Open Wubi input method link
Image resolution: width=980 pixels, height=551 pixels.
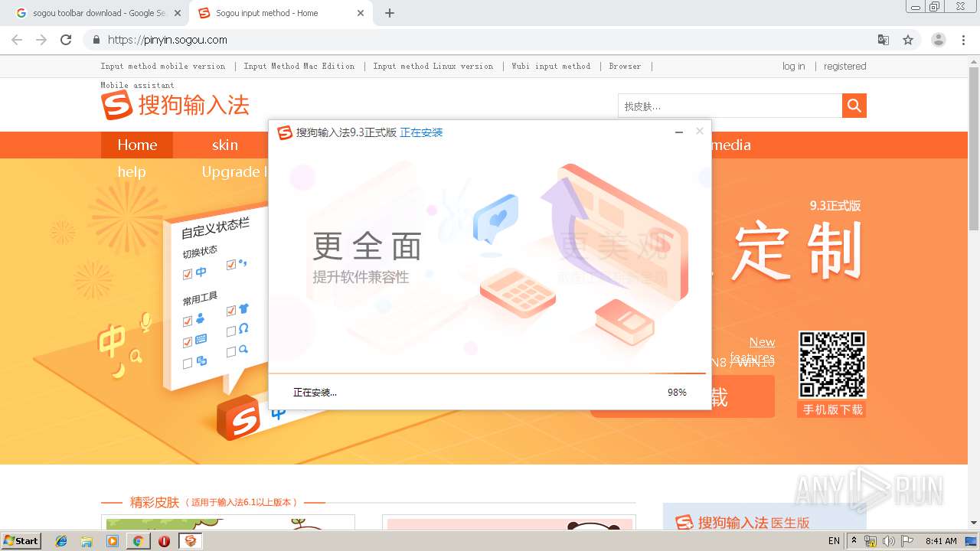(551, 67)
